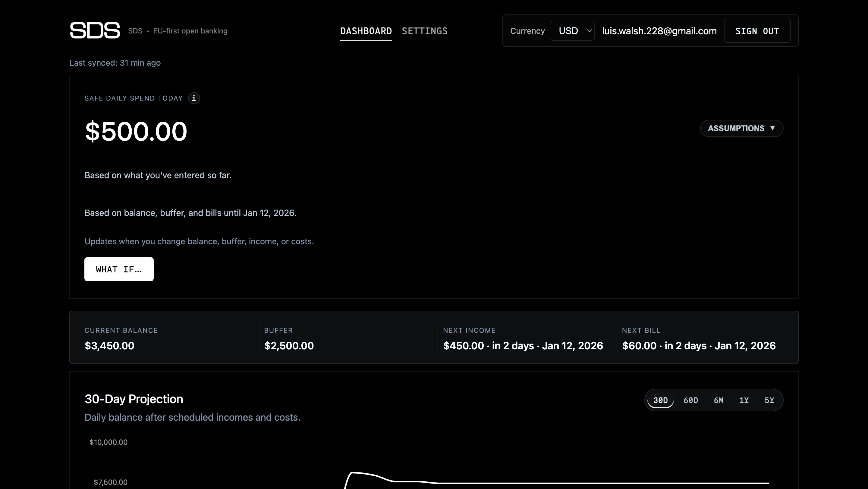This screenshot has width=868, height=489.
Task: Select the 1Y projection range
Action: [744, 400]
